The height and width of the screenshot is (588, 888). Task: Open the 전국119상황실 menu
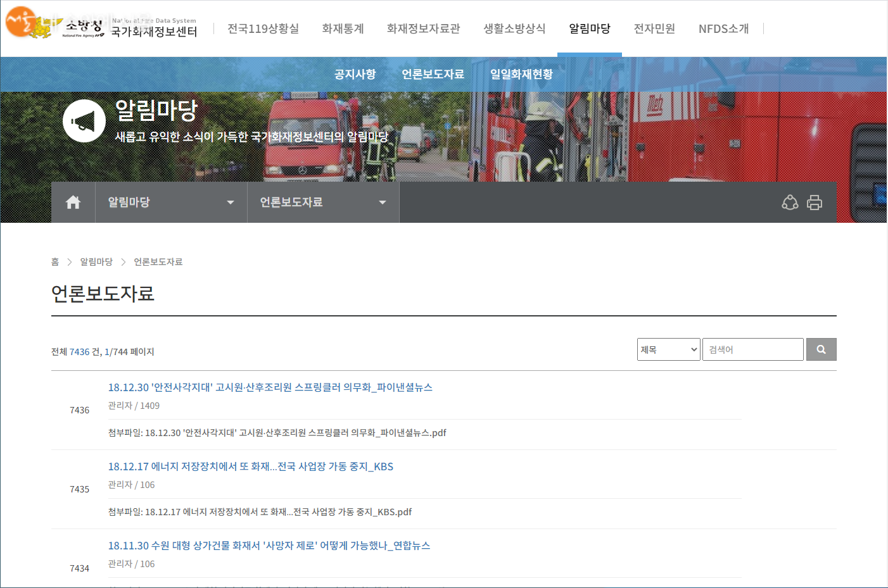(x=263, y=28)
